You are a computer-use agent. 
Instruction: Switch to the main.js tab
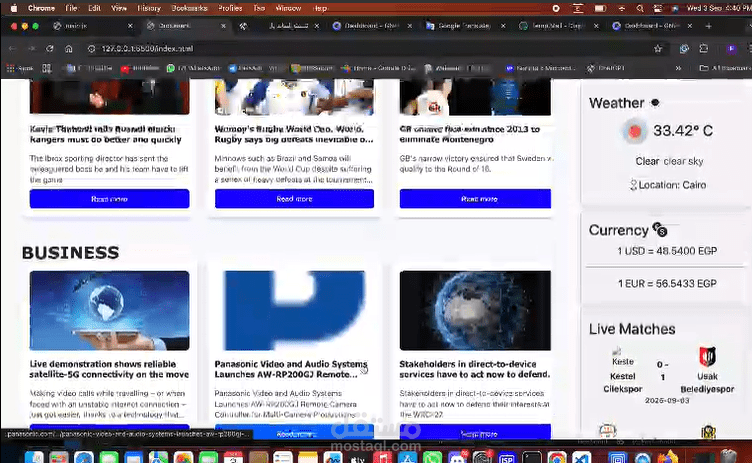92,26
